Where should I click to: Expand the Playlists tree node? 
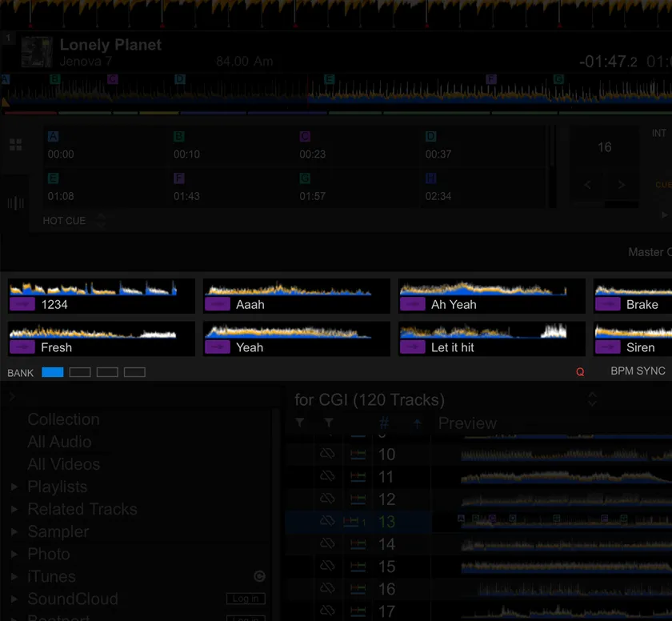pyautogui.click(x=14, y=487)
